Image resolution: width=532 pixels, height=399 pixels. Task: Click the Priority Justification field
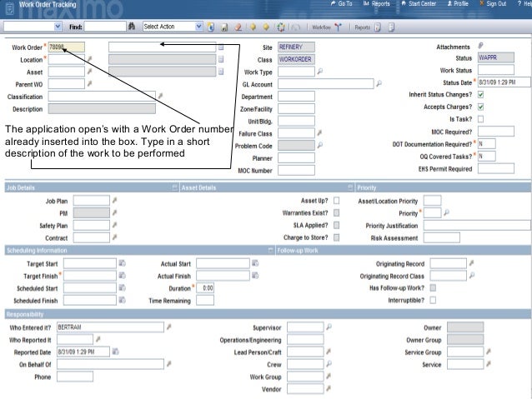pos(477,226)
